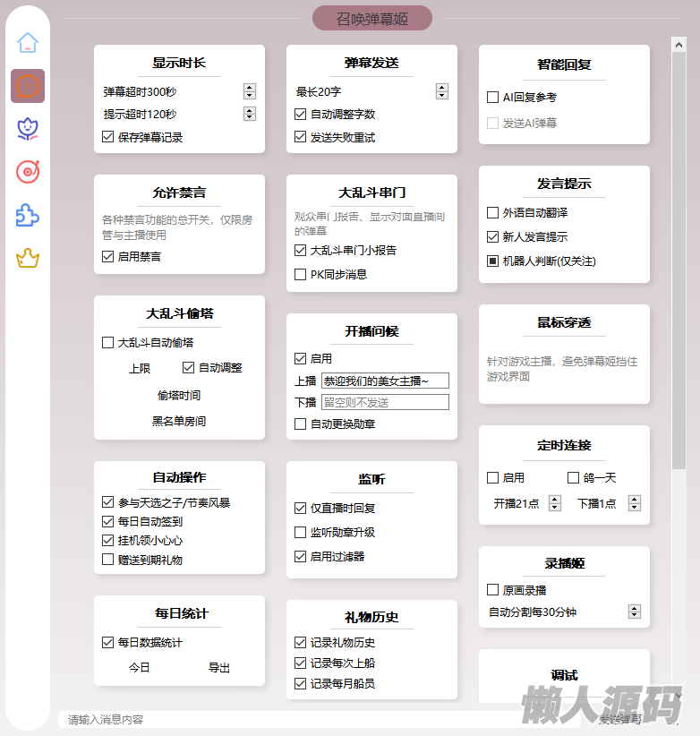
Task: Select the orange chat face sidebar icon
Action: (x=28, y=86)
